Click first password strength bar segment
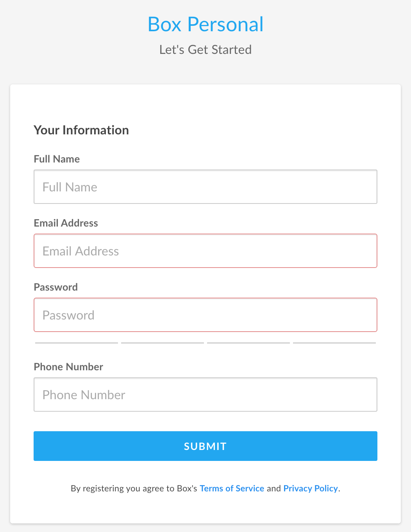The image size is (411, 532). [x=77, y=343]
